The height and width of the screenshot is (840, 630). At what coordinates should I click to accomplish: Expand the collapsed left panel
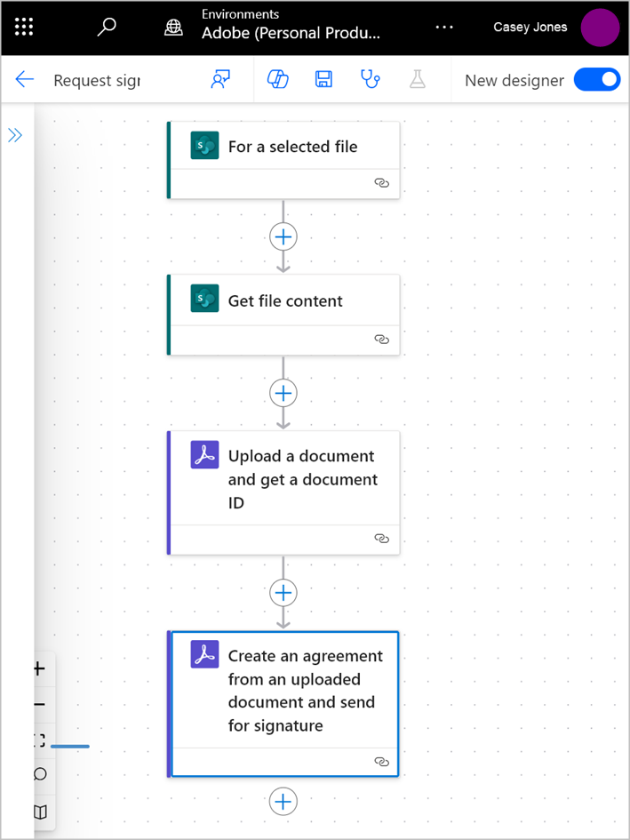(13, 135)
